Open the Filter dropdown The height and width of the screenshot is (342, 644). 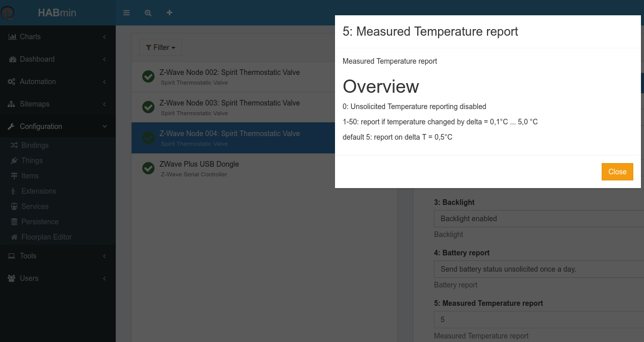(161, 47)
